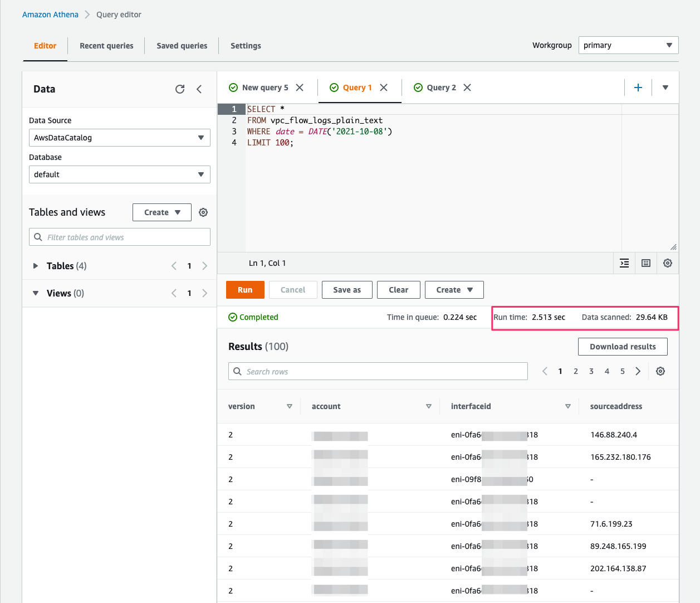Collapse the Data side panel

[x=199, y=89]
